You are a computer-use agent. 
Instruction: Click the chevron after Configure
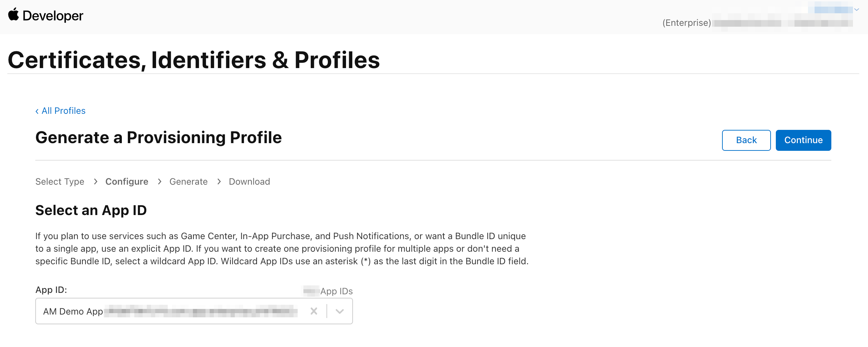[160, 182]
